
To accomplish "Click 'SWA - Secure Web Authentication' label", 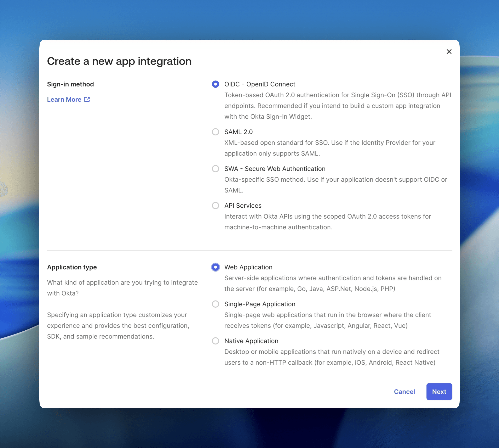I will click(275, 169).
